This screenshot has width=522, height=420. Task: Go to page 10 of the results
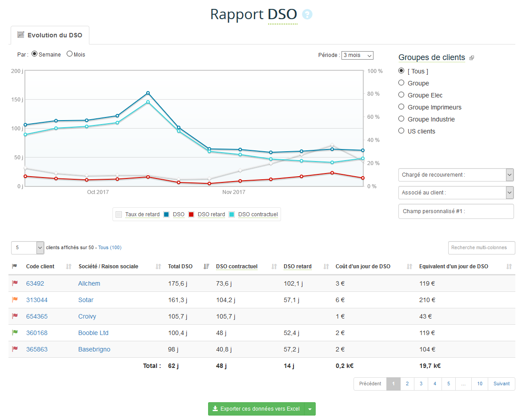[x=480, y=384]
